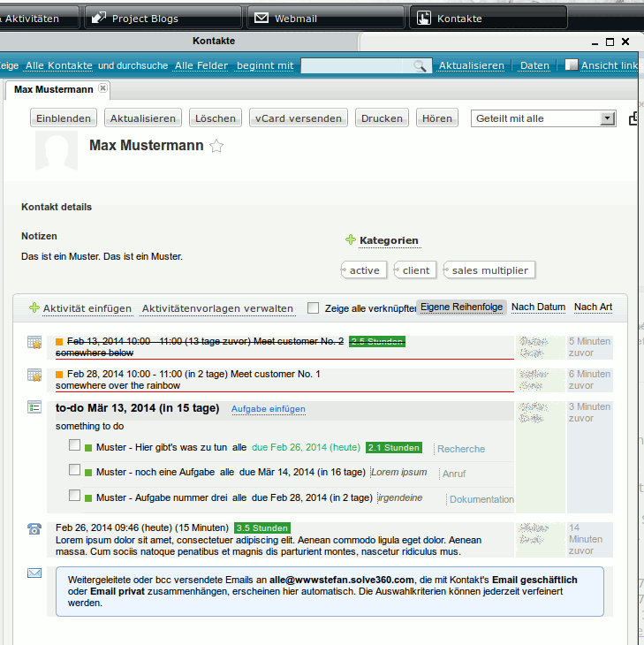
Task: Click the 3.5 Stunden badge on the call
Action: (262, 527)
